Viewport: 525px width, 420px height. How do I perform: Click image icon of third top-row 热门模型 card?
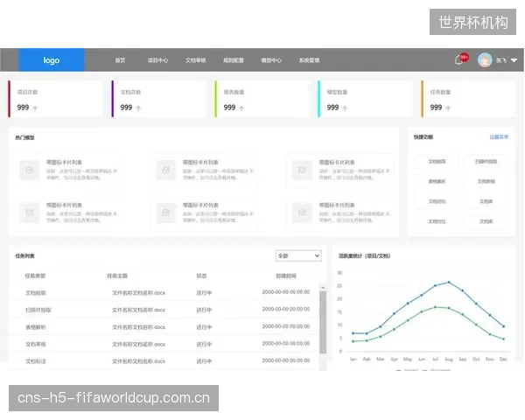(x=302, y=170)
